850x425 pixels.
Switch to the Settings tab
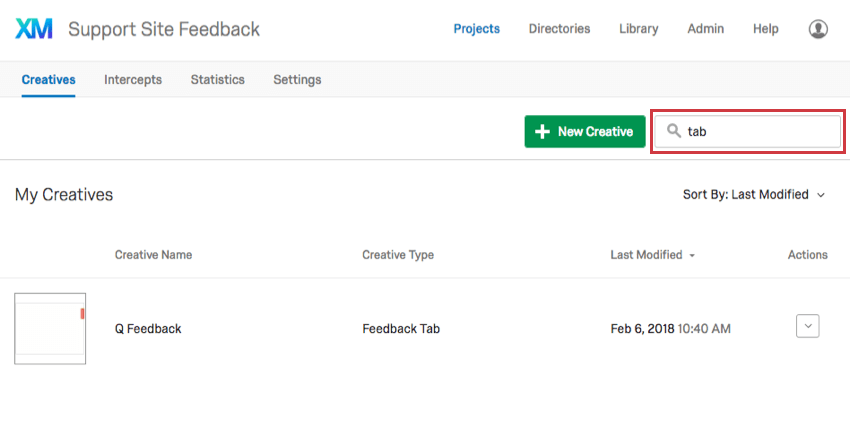tap(297, 80)
